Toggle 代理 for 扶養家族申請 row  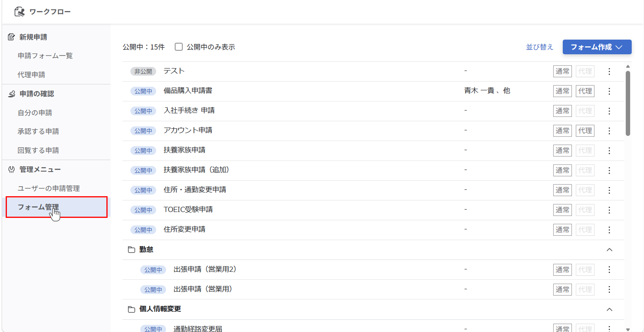tap(585, 151)
